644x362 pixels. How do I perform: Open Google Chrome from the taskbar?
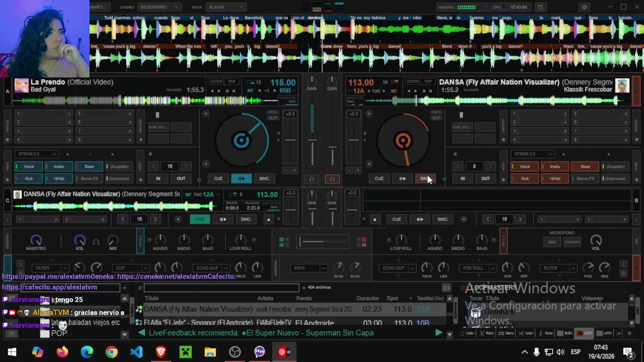pyautogui.click(x=112, y=352)
